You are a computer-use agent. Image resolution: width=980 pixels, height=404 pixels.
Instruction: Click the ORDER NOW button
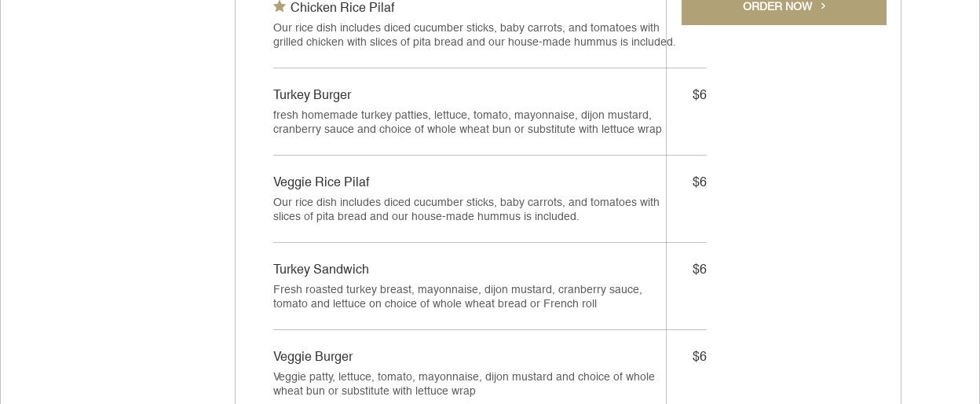point(784,9)
